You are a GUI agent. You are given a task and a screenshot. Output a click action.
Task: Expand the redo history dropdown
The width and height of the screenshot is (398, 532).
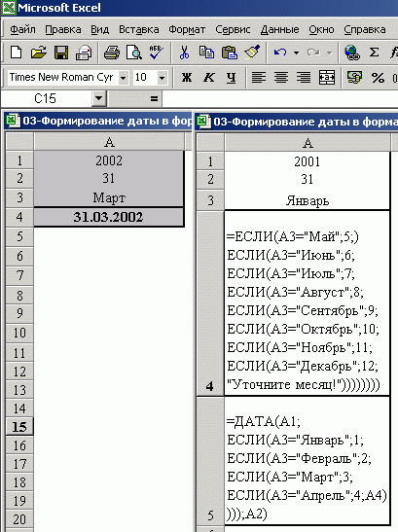[329, 53]
